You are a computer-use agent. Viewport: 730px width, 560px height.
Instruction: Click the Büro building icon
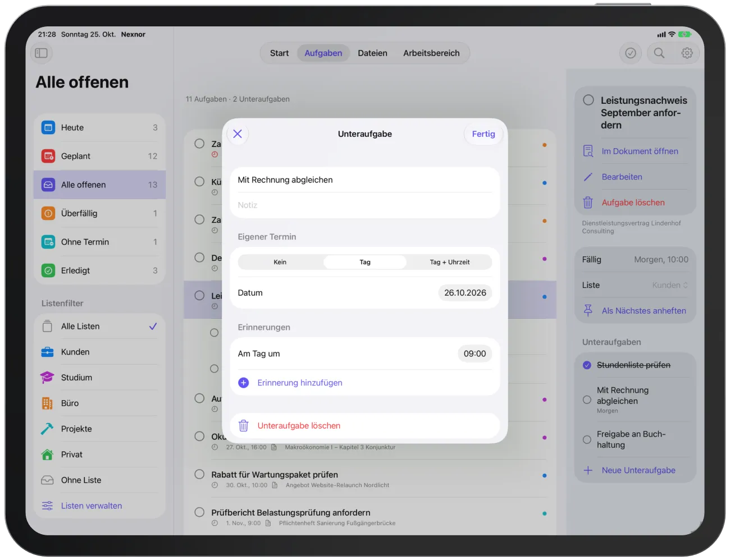[x=47, y=403]
